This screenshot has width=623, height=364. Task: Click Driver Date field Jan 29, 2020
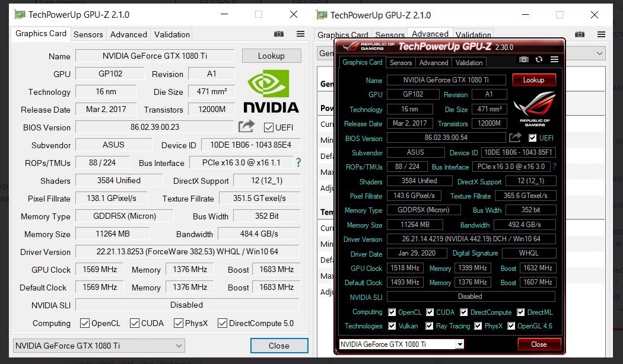pos(417,253)
